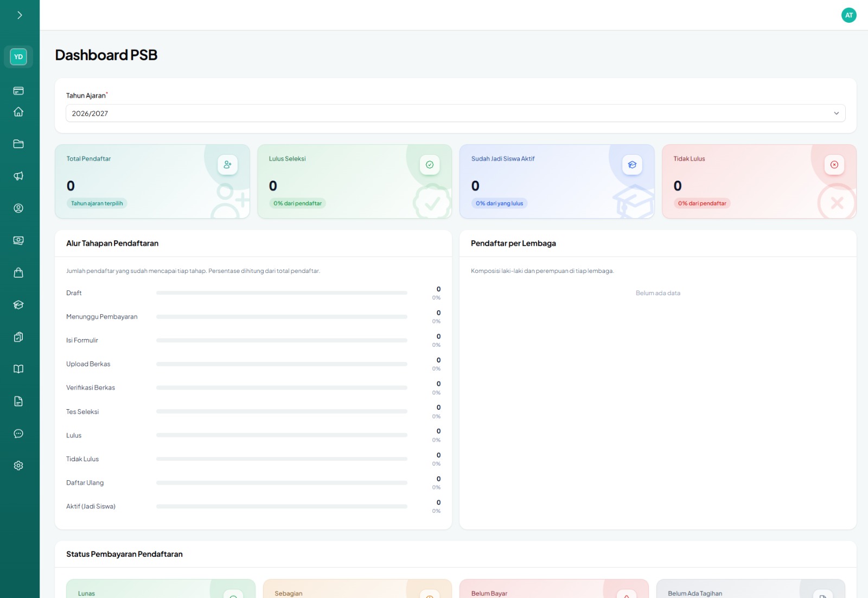Open the document file icon in sidebar
The width and height of the screenshot is (868, 598).
click(x=18, y=402)
